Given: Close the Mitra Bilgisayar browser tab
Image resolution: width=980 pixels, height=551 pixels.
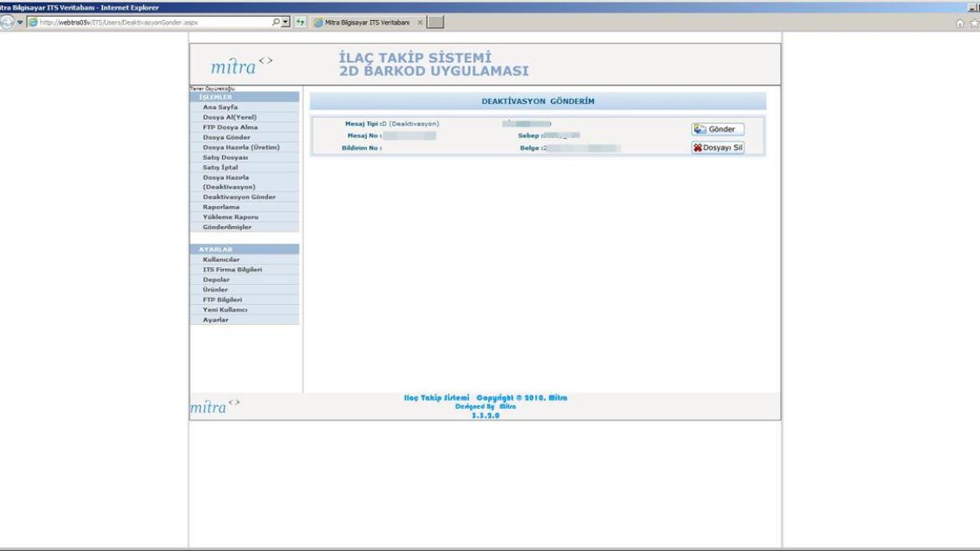Looking at the screenshot, I should pyautogui.click(x=420, y=23).
